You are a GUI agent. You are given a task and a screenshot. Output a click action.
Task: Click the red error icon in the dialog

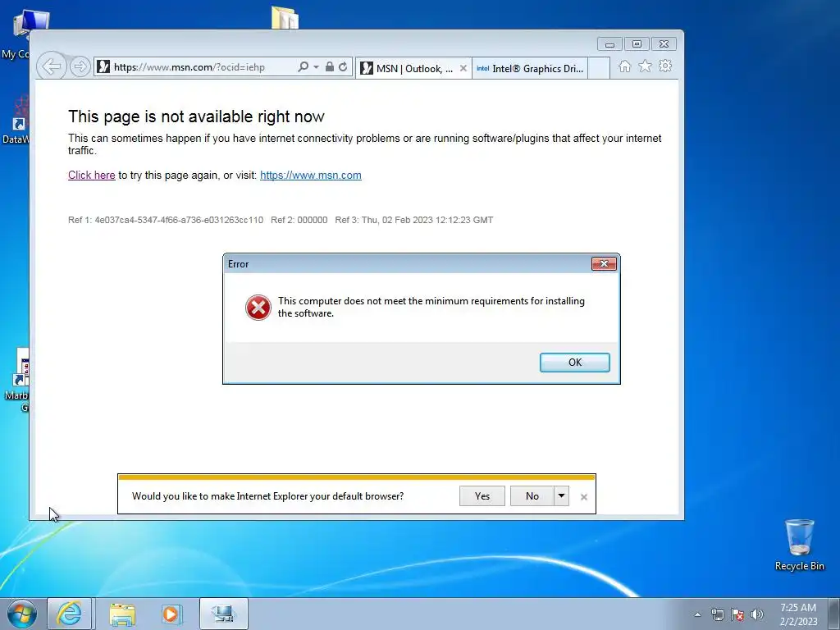(x=258, y=308)
